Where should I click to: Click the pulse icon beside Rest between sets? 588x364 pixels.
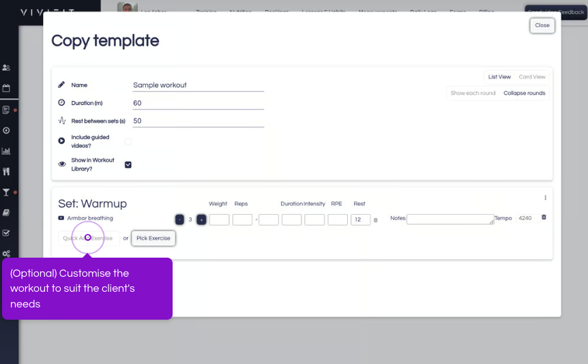62,121
